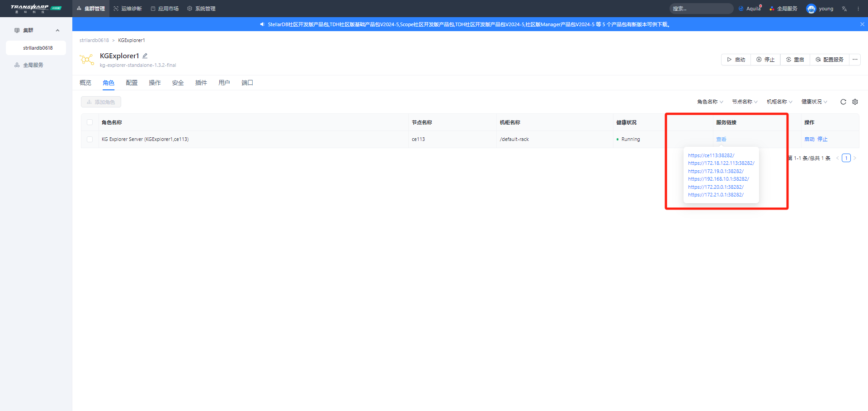Open the https://172.21.0.1:38282/ link
868x411 pixels.
[716, 195]
